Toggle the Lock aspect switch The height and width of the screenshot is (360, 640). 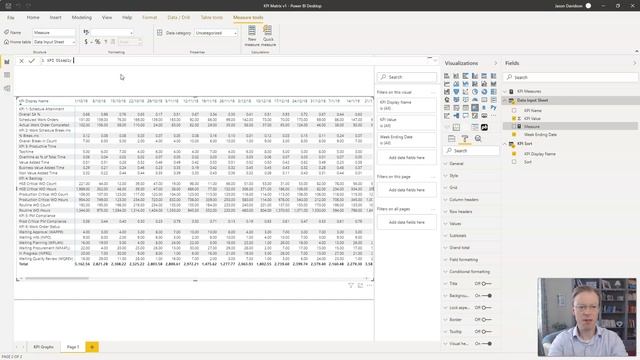(x=486, y=308)
